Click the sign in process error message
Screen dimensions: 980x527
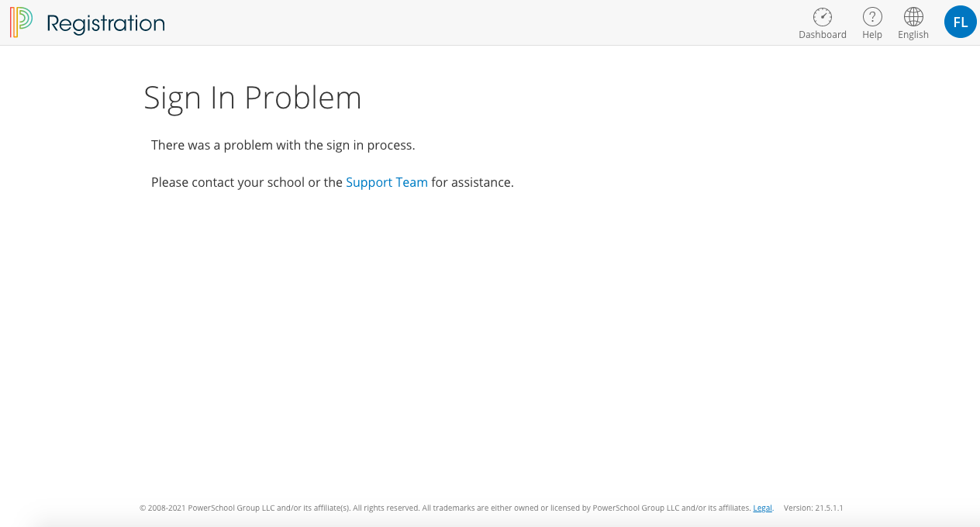pyautogui.click(x=283, y=145)
